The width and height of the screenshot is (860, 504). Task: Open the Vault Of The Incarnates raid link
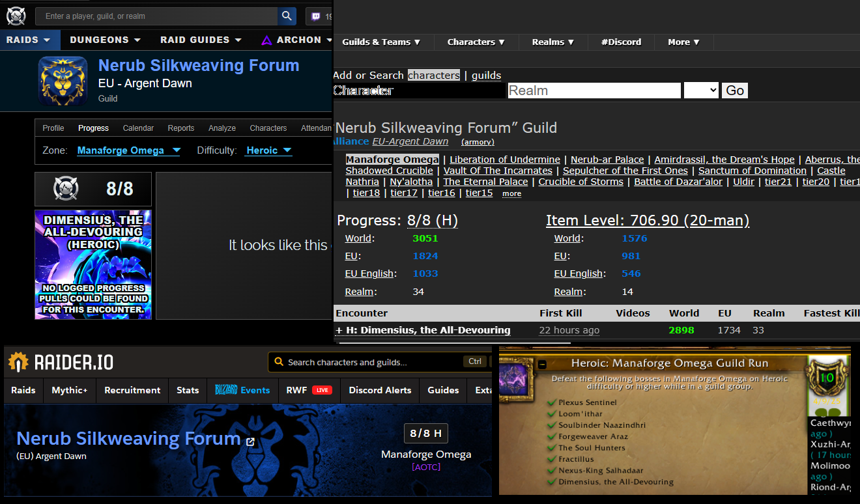point(498,171)
